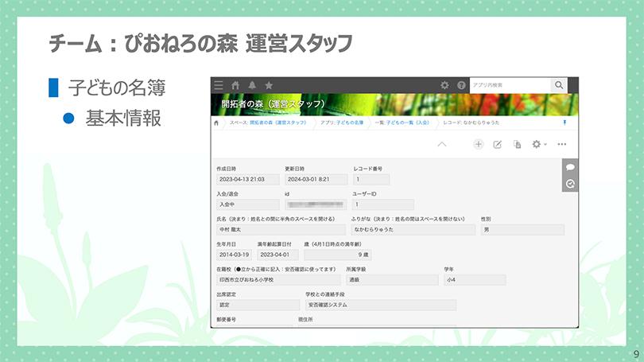644x362 pixels.
Task: Go to portal via header home icon
Action: 235,85
